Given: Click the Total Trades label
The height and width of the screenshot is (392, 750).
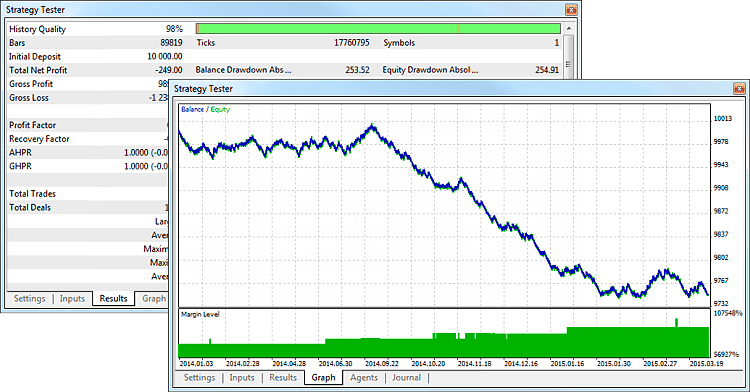Looking at the screenshot, I should [x=33, y=194].
